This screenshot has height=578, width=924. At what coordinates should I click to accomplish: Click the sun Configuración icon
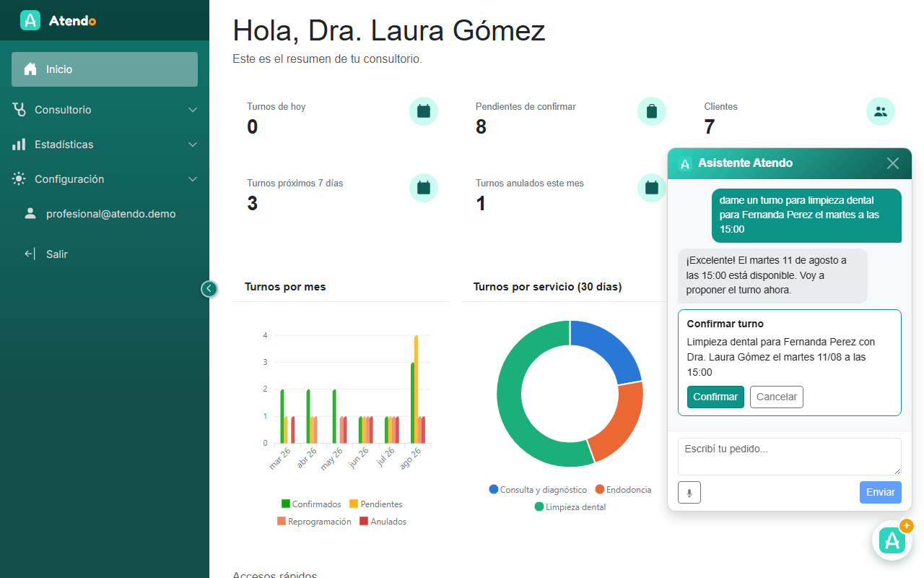[19, 179]
